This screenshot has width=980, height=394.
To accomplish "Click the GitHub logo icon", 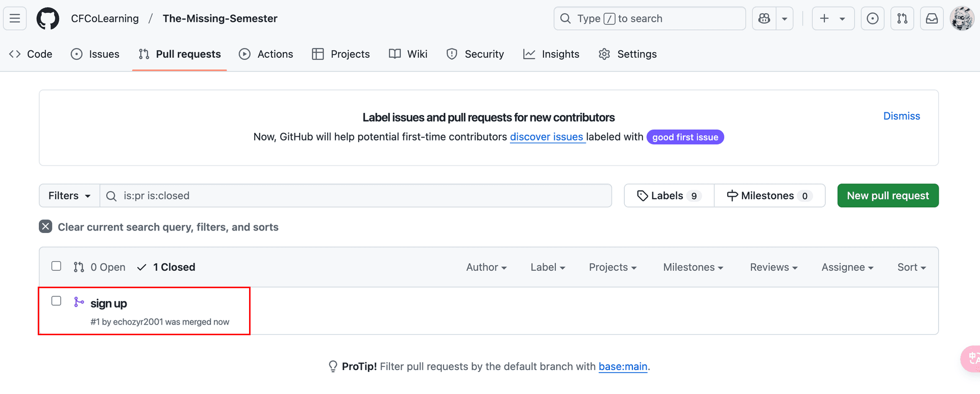I will click(47, 18).
